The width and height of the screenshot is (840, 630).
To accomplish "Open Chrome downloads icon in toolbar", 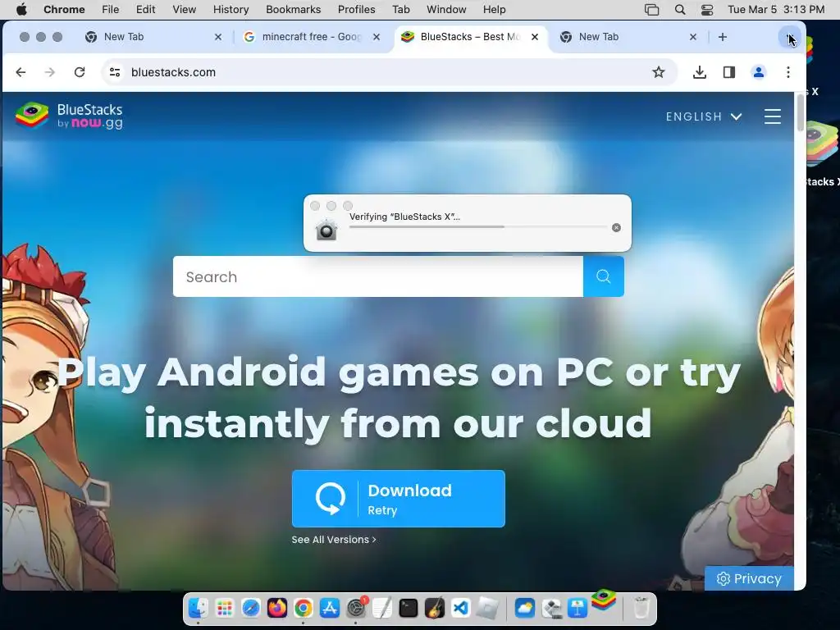I will pos(699,72).
